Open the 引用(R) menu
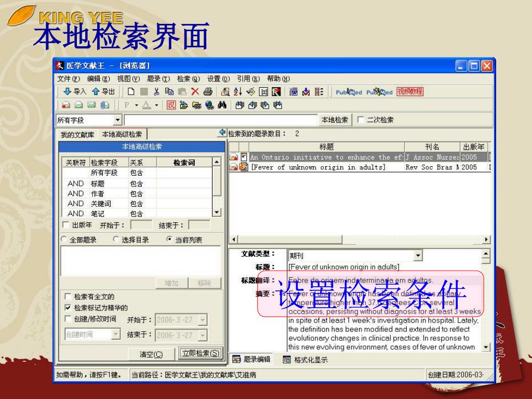 [248, 79]
